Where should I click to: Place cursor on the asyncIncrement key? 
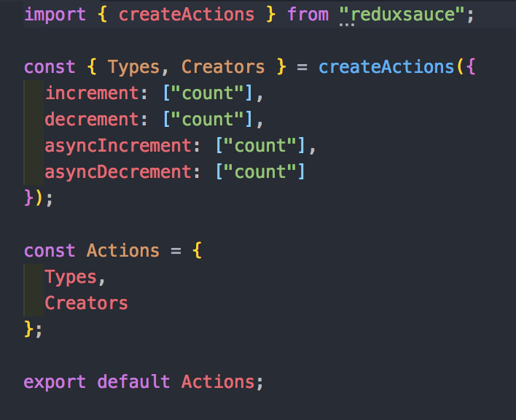coord(117,146)
